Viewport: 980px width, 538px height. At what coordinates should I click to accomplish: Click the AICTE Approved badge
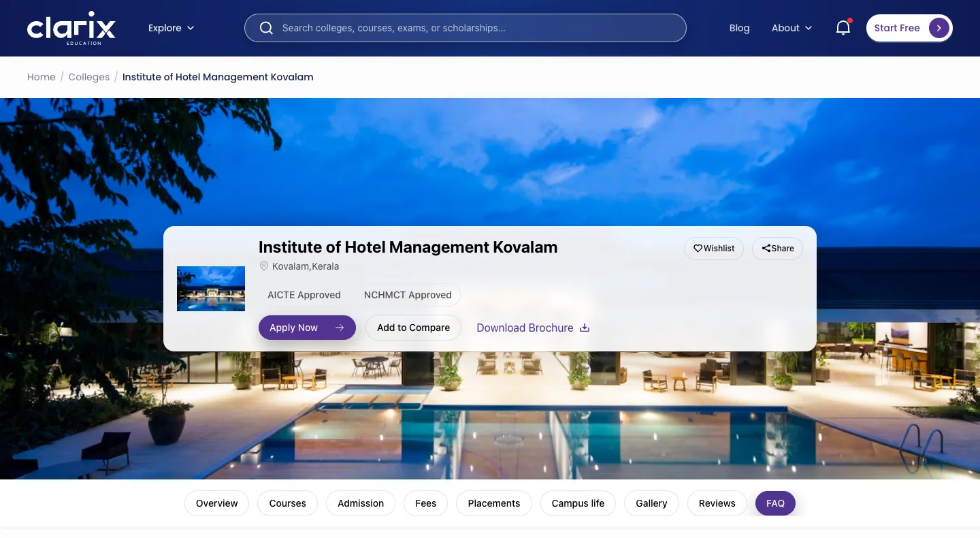tap(304, 295)
